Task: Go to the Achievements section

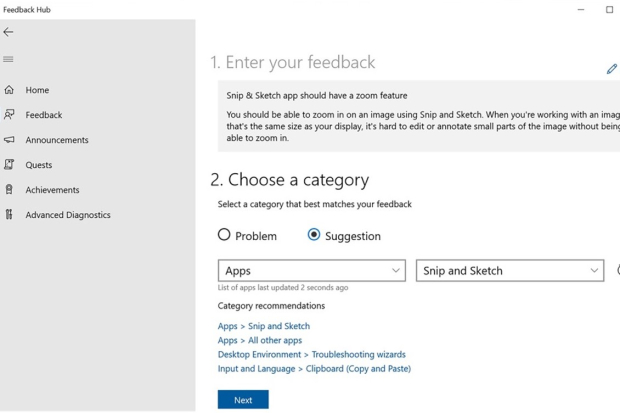Action: 52,190
